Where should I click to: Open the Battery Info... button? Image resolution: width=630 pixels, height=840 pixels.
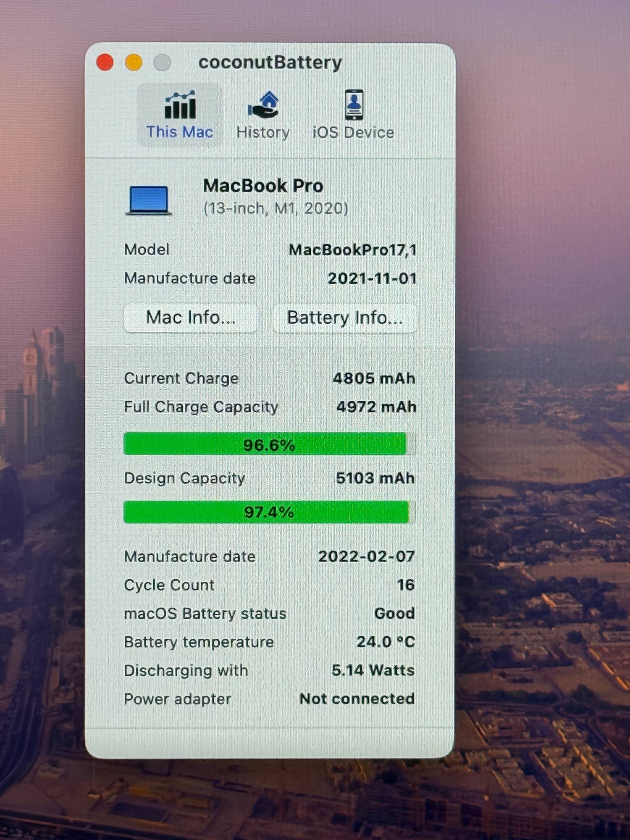[x=345, y=318]
